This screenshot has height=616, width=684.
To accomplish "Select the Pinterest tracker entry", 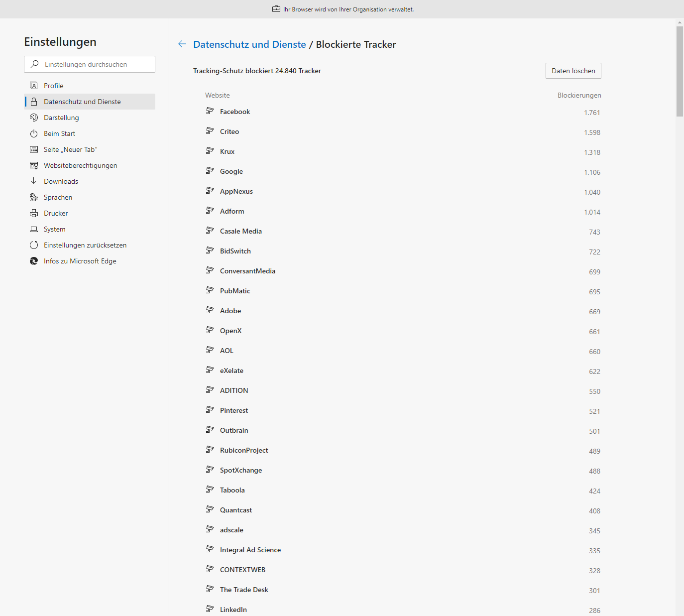I will (x=234, y=410).
